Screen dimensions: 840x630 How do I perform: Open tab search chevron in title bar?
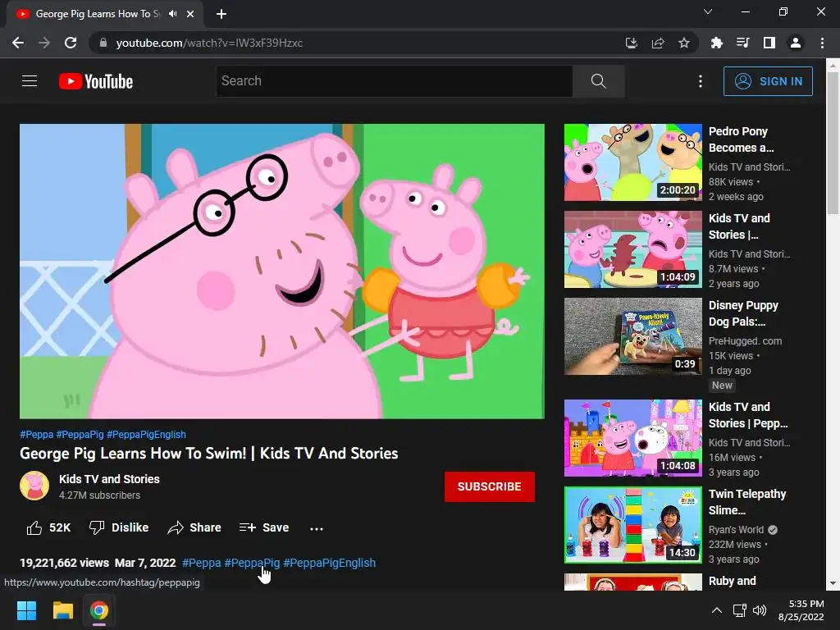[x=708, y=11]
